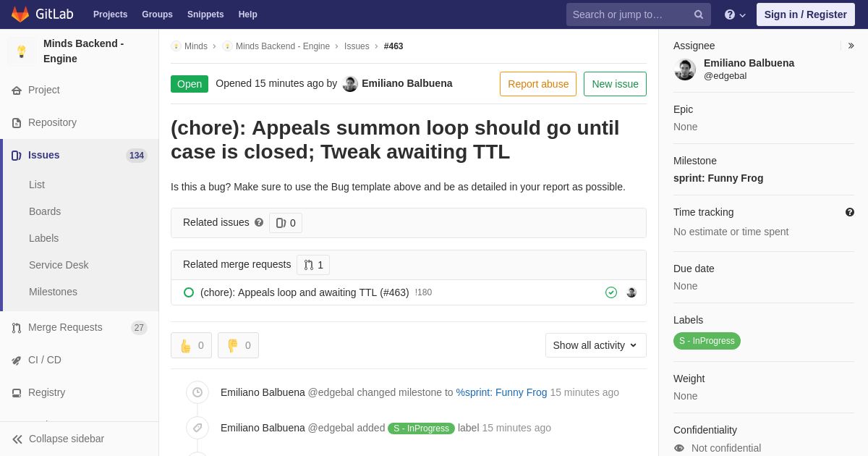Click the S - InProgress label in sidebar

pyautogui.click(x=707, y=341)
